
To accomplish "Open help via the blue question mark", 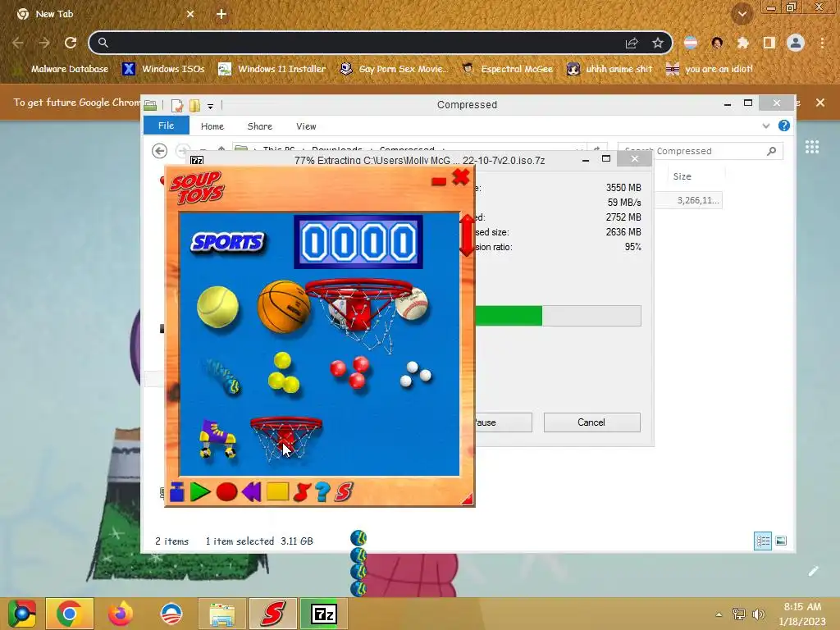I will 322,492.
